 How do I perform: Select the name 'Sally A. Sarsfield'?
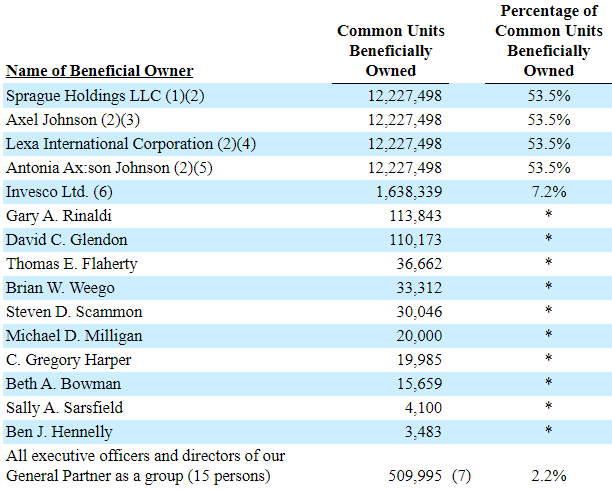[64, 408]
